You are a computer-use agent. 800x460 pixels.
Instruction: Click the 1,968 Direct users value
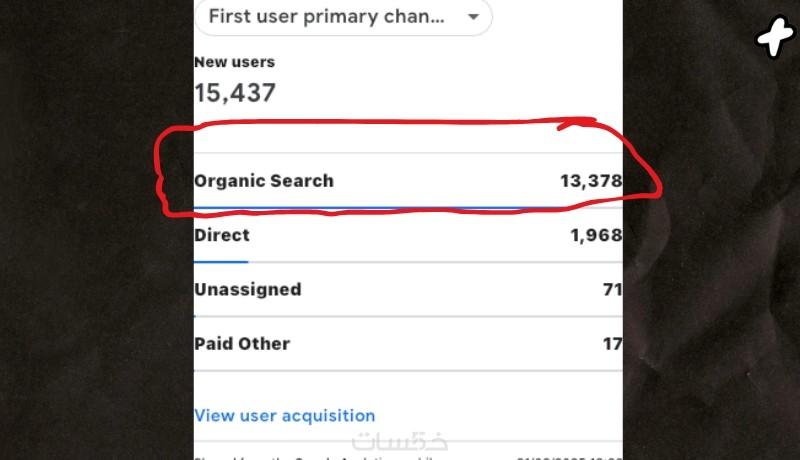pyautogui.click(x=595, y=235)
